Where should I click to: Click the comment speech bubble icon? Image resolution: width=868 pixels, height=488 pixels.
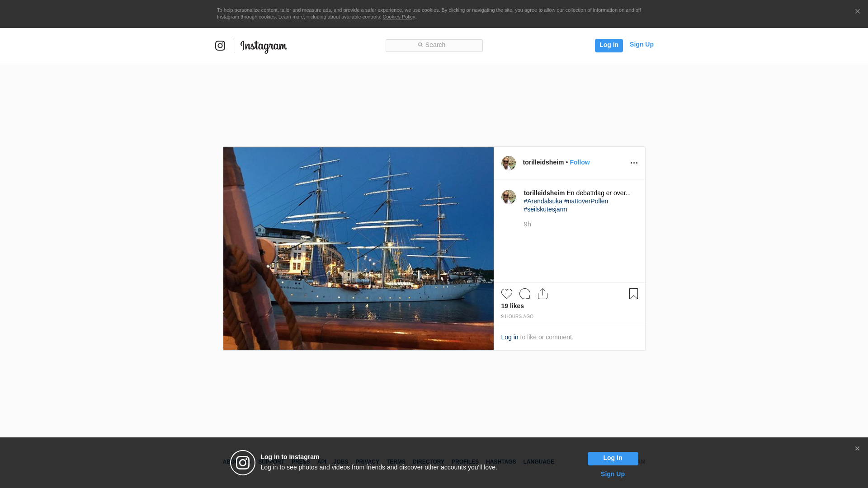pos(525,294)
